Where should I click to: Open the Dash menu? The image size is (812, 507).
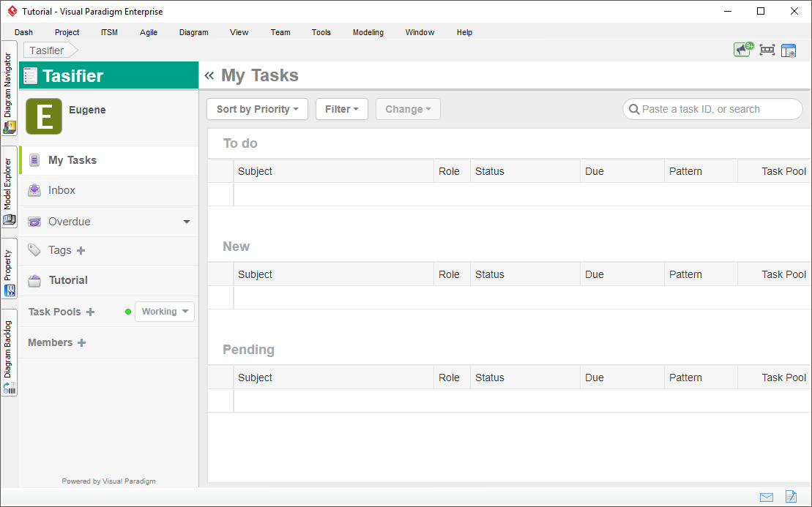24,32
